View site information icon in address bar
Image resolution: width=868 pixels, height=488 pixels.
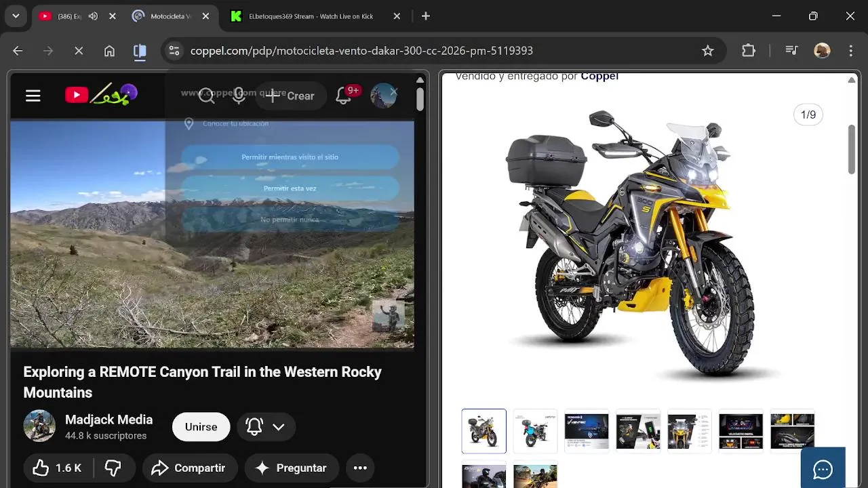(x=174, y=51)
